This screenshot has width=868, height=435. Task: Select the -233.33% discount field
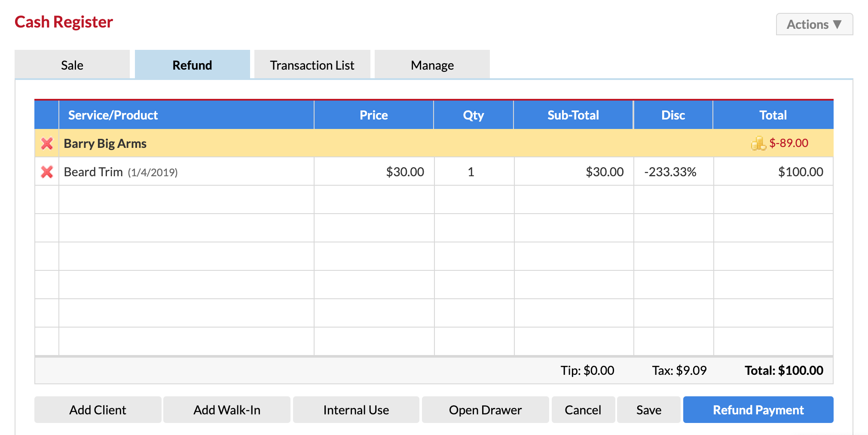pos(672,172)
